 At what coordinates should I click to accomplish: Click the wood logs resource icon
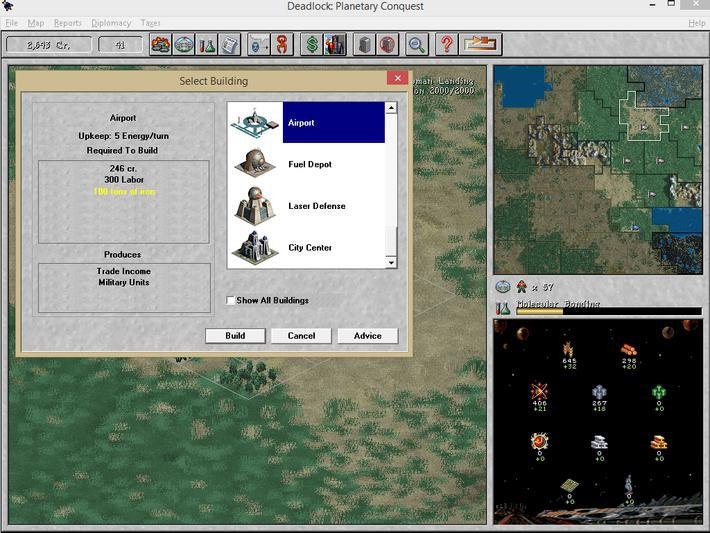(x=628, y=350)
